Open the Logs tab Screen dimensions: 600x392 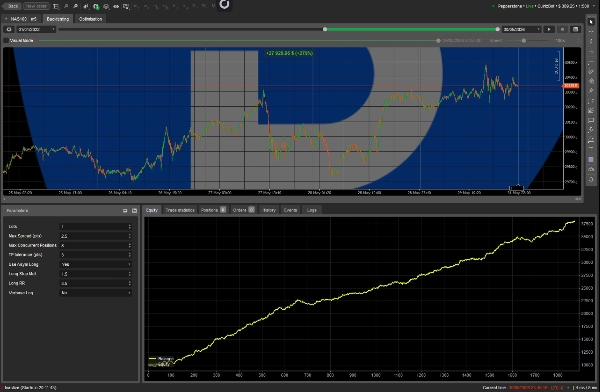tap(311, 210)
